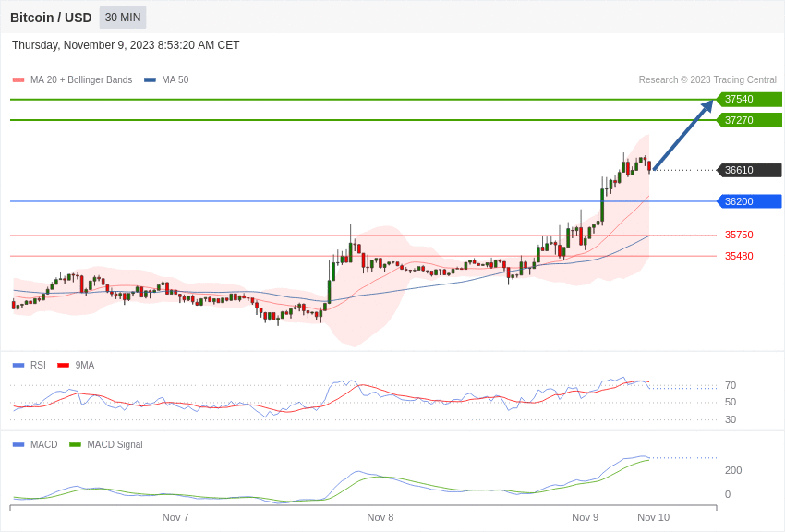Click the RSI 30 axis value
Viewport: 785px width, 532px height.
coord(731,419)
